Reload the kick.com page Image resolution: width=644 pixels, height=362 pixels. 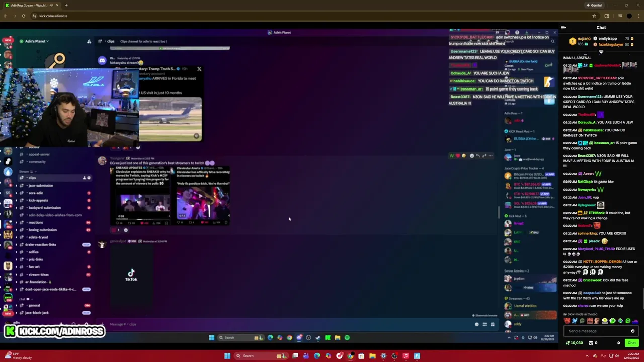pyautogui.click(x=23, y=16)
